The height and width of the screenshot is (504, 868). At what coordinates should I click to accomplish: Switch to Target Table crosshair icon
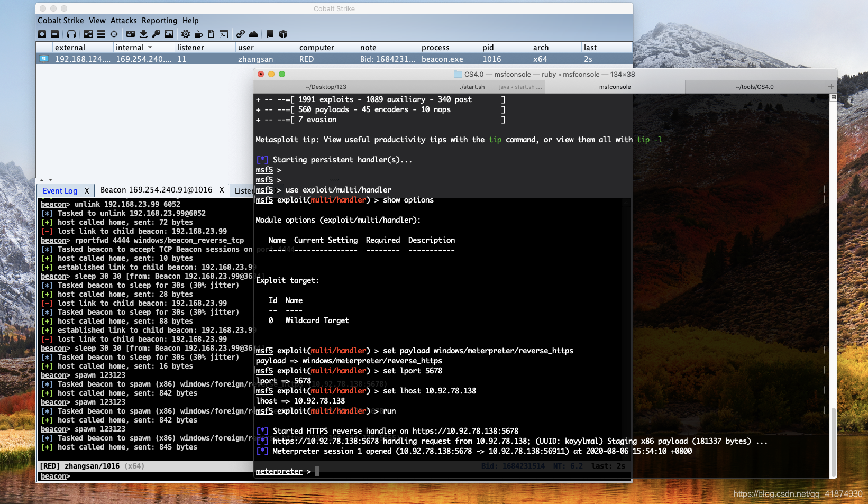[114, 34]
